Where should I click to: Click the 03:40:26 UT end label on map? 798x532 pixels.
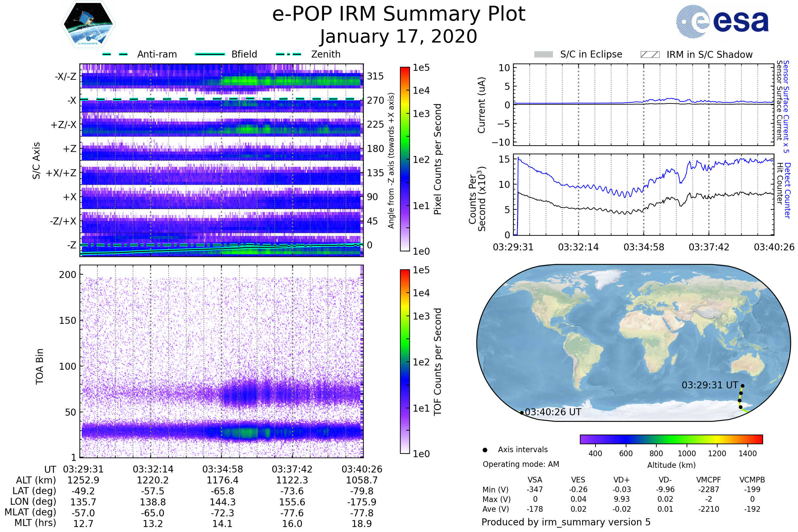pyautogui.click(x=553, y=412)
